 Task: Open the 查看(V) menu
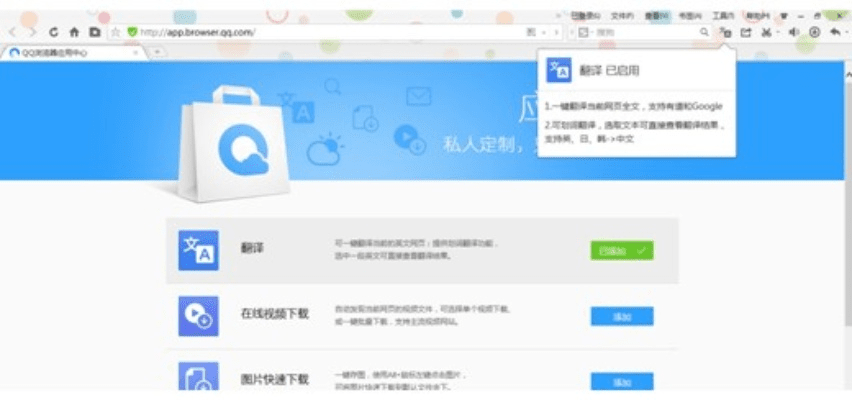point(656,16)
